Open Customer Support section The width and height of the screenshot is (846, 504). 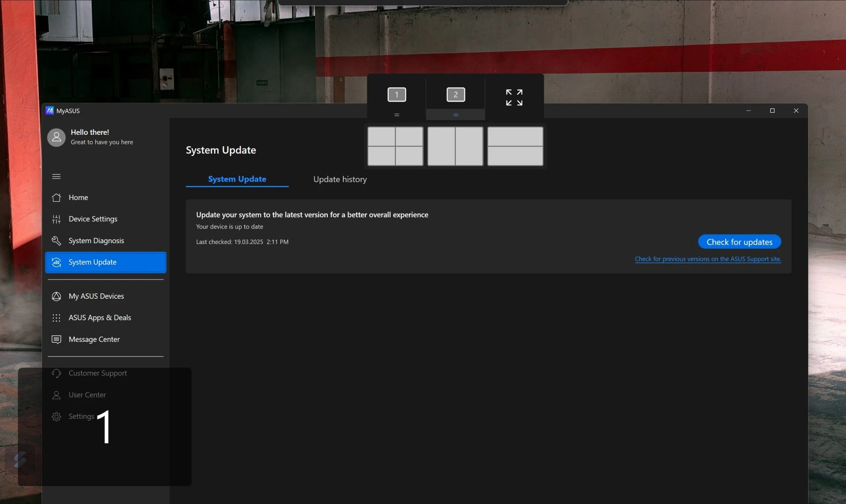[105, 373]
